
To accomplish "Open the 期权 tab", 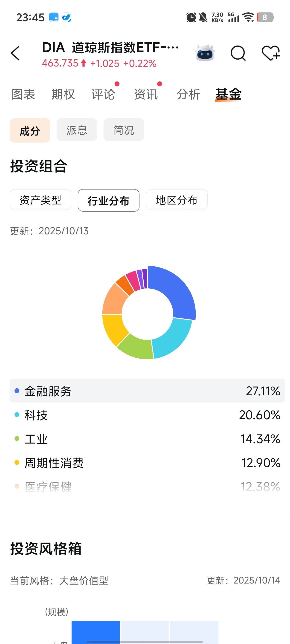I will 63,95.
